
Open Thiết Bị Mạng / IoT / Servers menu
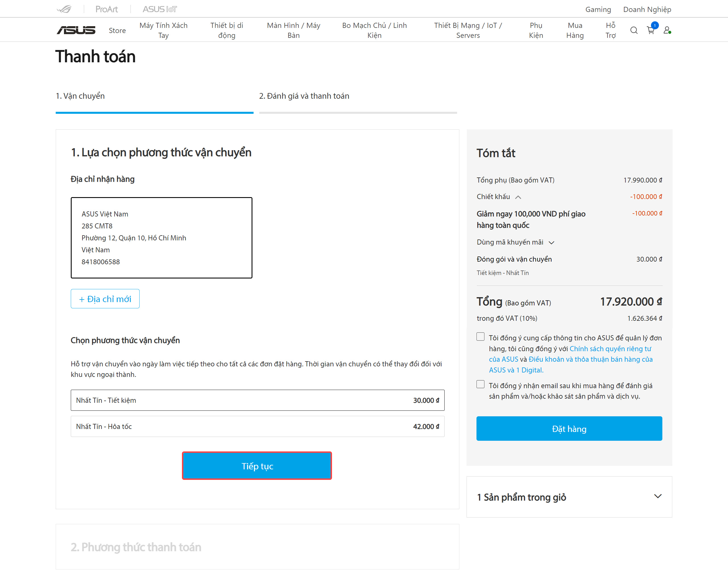(x=468, y=30)
